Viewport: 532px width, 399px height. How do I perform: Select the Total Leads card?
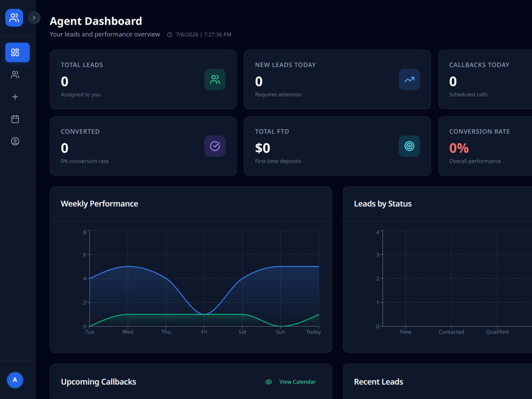(x=143, y=79)
